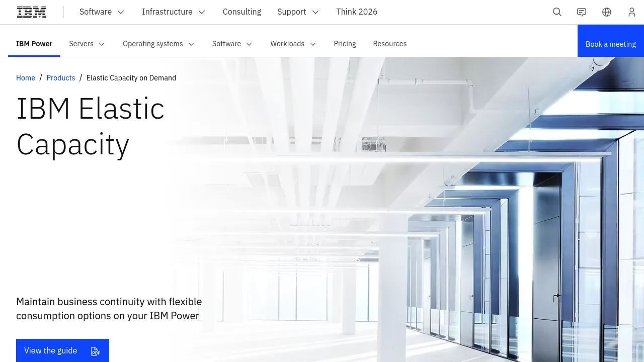The width and height of the screenshot is (644, 362).
Task: Click the IBM Elastic Capacity heading
Action: point(91,126)
